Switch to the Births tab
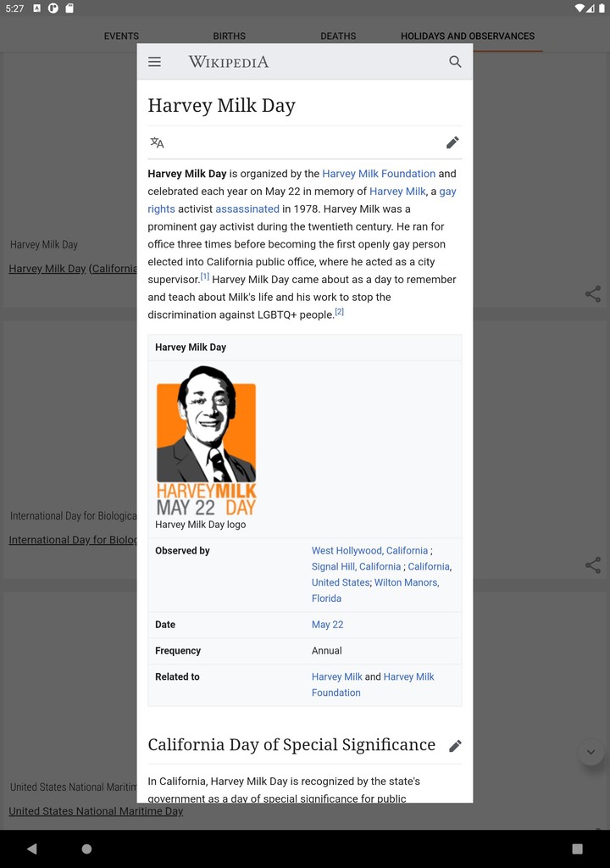The width and height of the screenshot is (610, 868). pos(229,36)
